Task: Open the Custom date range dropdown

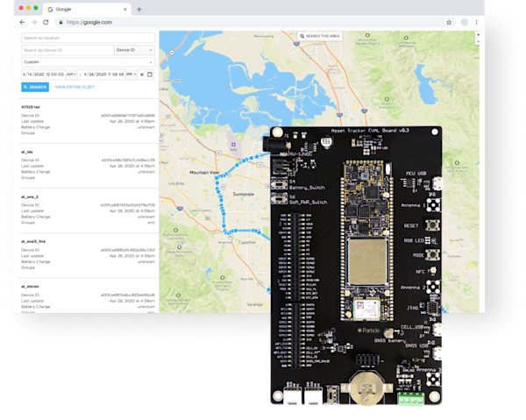Action: pyautogui.click(x=88, y=62)
